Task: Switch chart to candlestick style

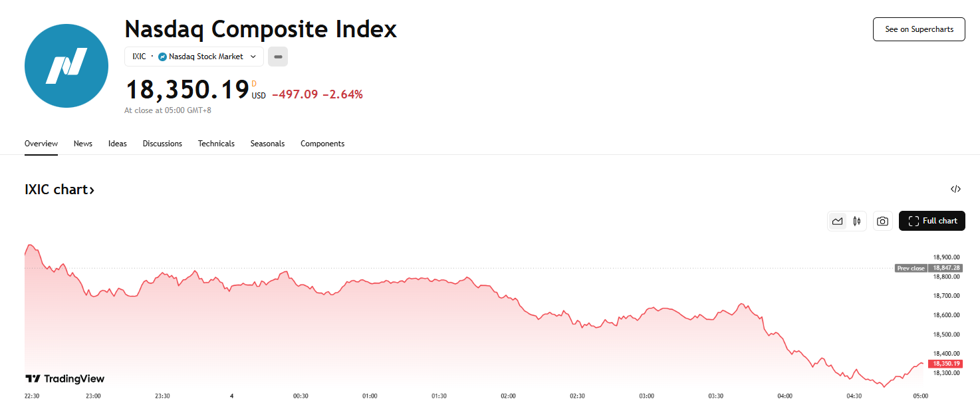Action: (x=857, y=221)
